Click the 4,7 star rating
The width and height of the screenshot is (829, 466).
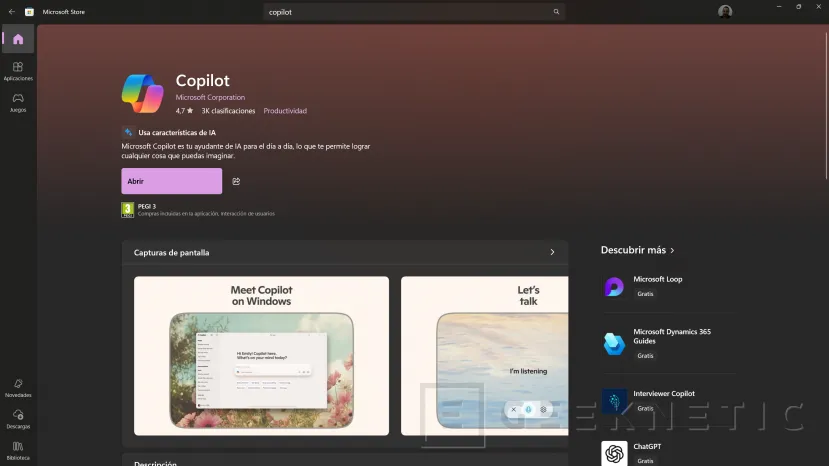point(184,111)
